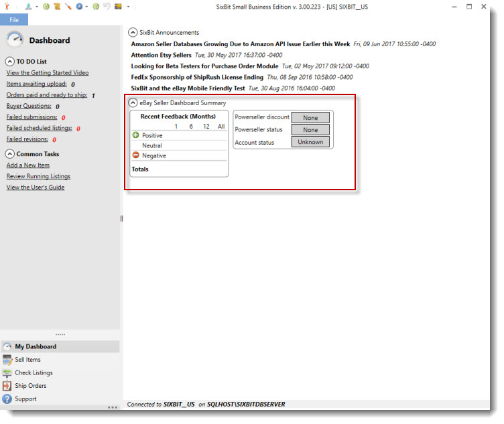
Task: Click the Totals feedback row label
Action: pyautogui.click(x=140, y=169)
